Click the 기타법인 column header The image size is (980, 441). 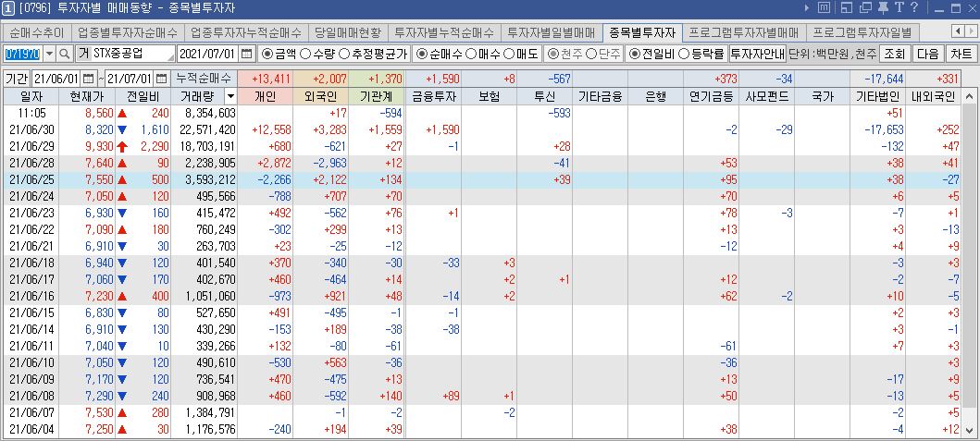[877, 97]
